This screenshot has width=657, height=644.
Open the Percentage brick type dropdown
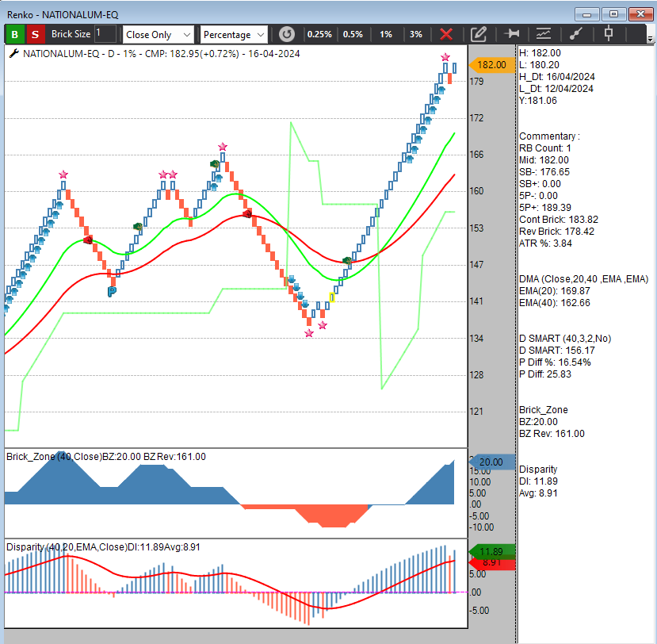[x=234, y=35]
